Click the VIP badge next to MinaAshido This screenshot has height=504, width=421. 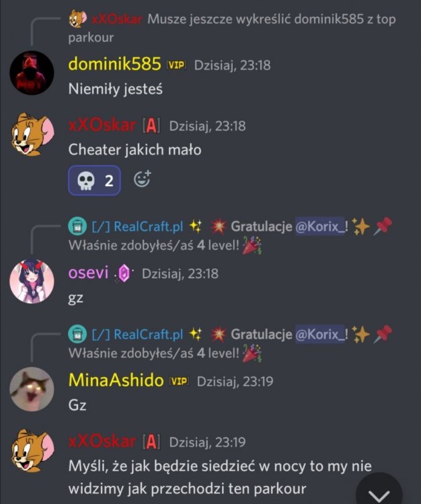(x=179, y=382)
